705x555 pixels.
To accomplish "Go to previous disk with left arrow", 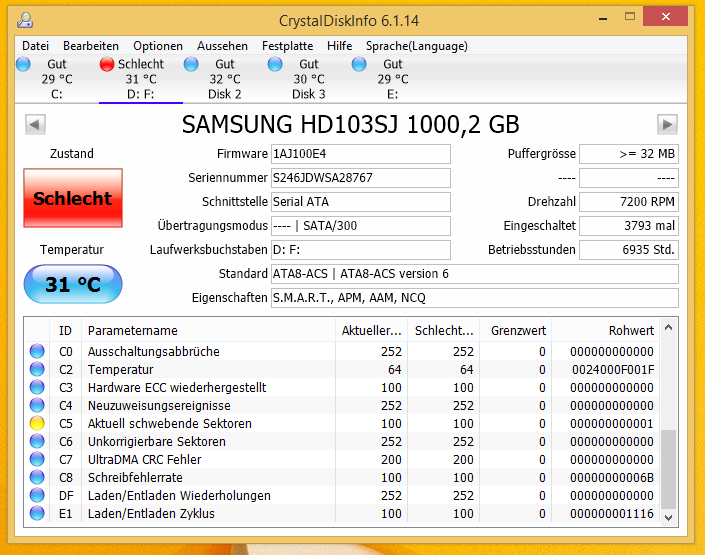I will (x=35, y=125).
